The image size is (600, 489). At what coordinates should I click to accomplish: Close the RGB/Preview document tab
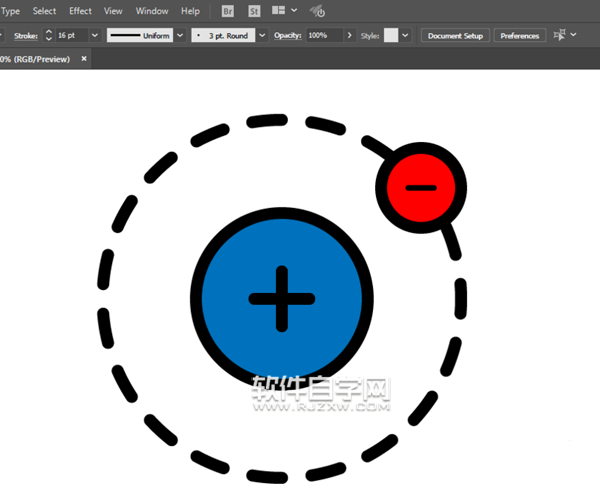tap(84, 59)
